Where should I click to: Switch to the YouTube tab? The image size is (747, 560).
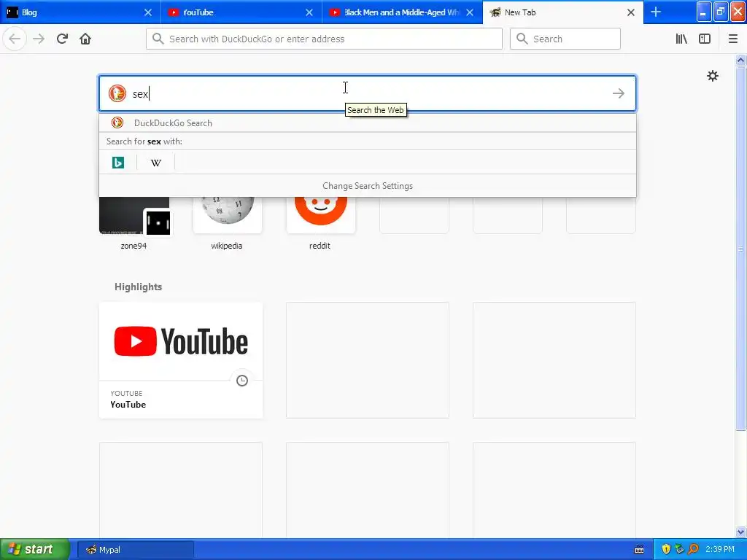241,12
